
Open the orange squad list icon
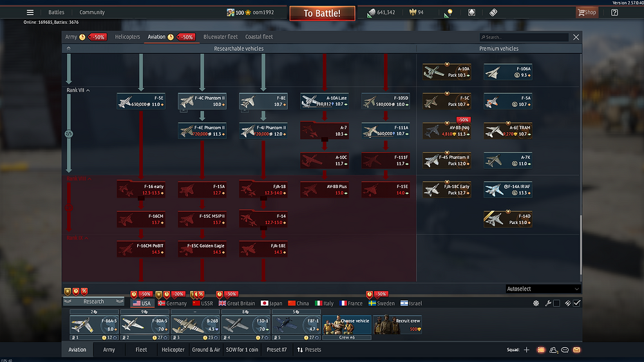pyautogui.click(x=541, y=350)
